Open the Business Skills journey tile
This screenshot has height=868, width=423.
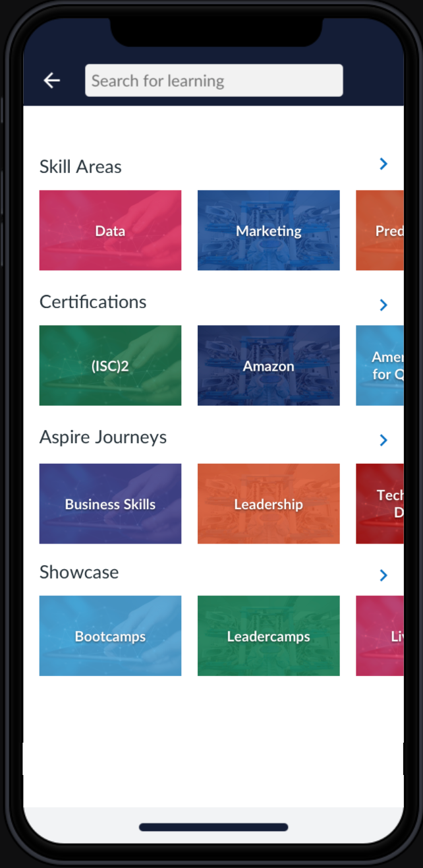(x=110, y=504)
